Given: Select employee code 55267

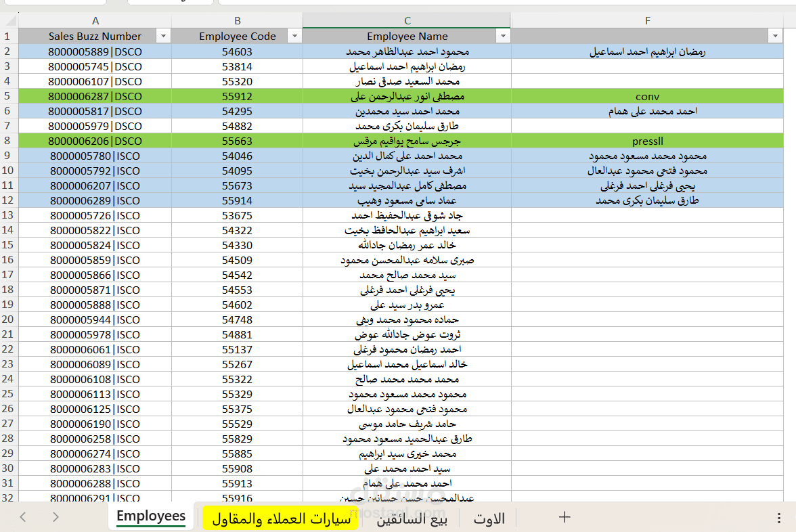Looking at the screenshot, I should [x=237, y=364].
